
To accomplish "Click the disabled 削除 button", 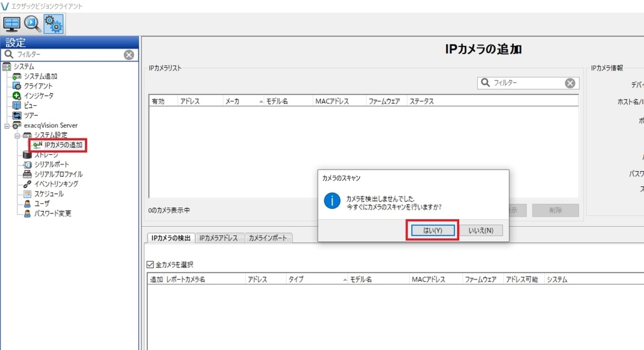I will tap(555, 210).
